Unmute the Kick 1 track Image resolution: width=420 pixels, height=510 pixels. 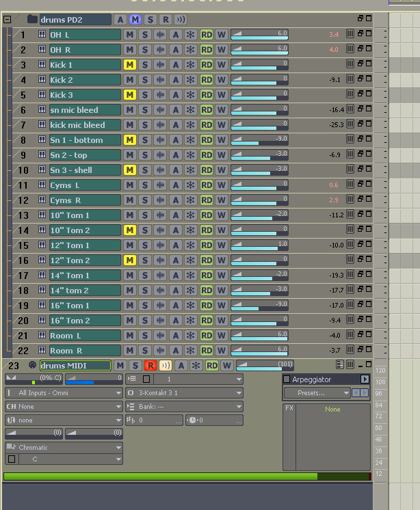coord(130,65)
